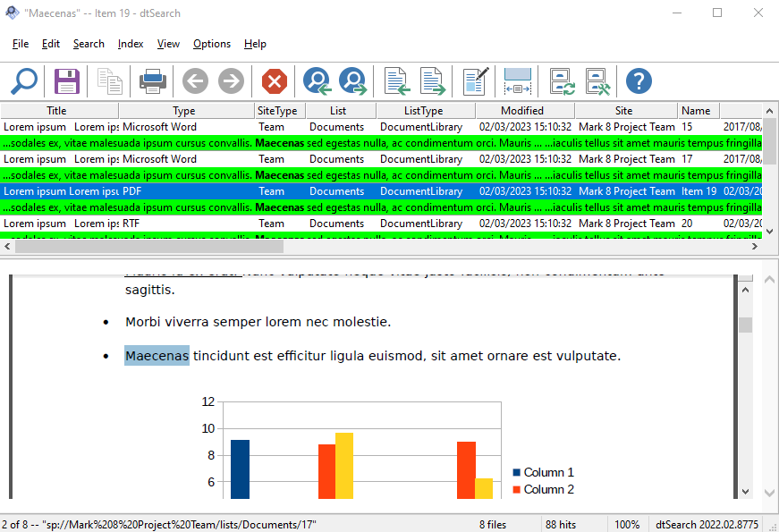Sort by the Name column header
Screen dimensions: 779x532
(699, 111)
